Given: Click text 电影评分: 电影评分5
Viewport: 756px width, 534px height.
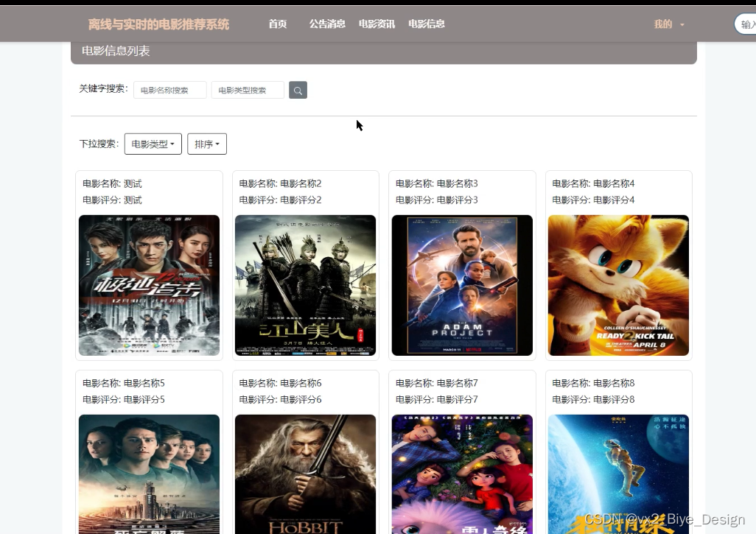Looking at the screenshot, I should coord(124,399).
